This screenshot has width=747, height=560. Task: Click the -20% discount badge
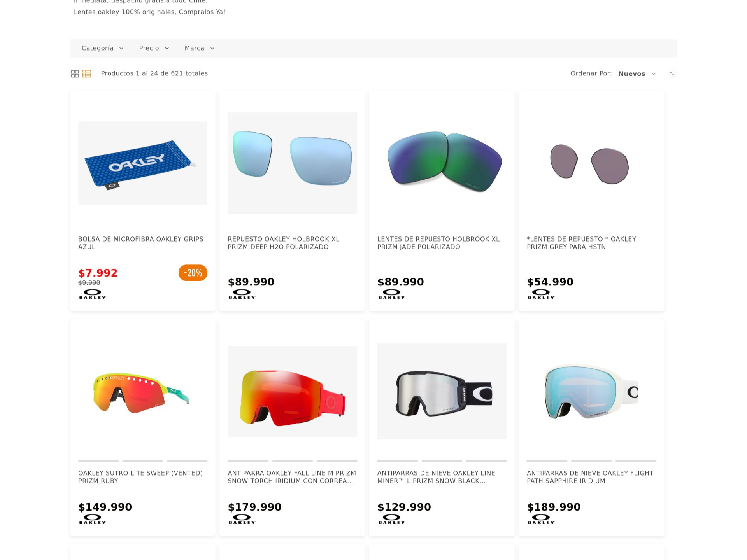[193, 273]
